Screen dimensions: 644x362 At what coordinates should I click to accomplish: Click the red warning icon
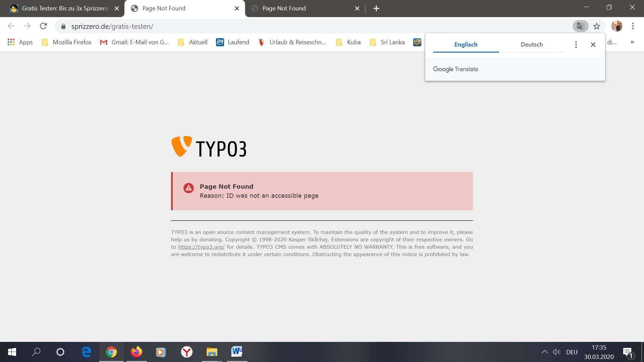tap(189, 188)
